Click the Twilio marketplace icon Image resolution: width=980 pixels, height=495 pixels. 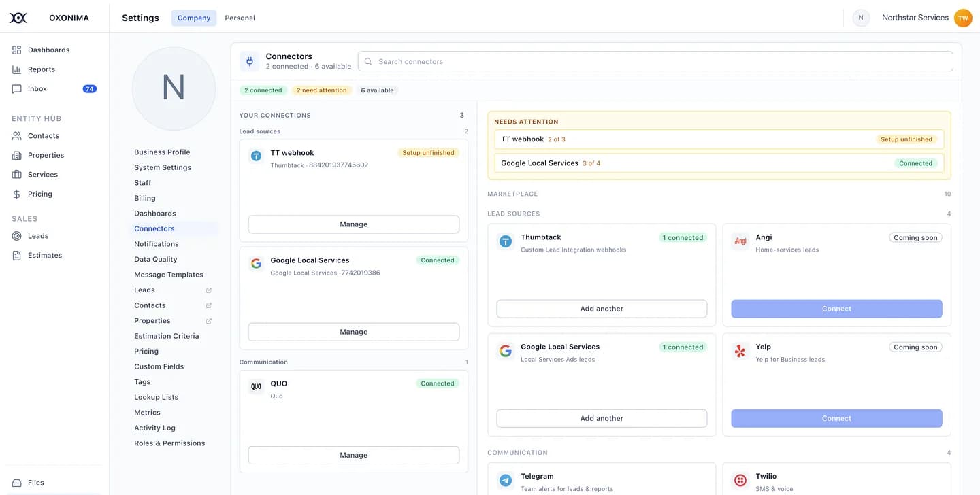tap(740, 481)
